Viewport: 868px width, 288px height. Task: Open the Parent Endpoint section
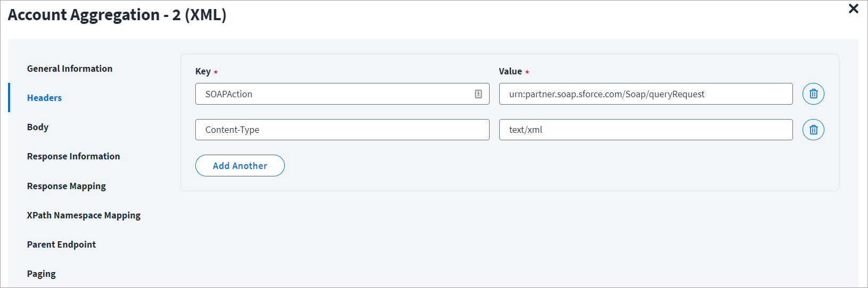62,244
